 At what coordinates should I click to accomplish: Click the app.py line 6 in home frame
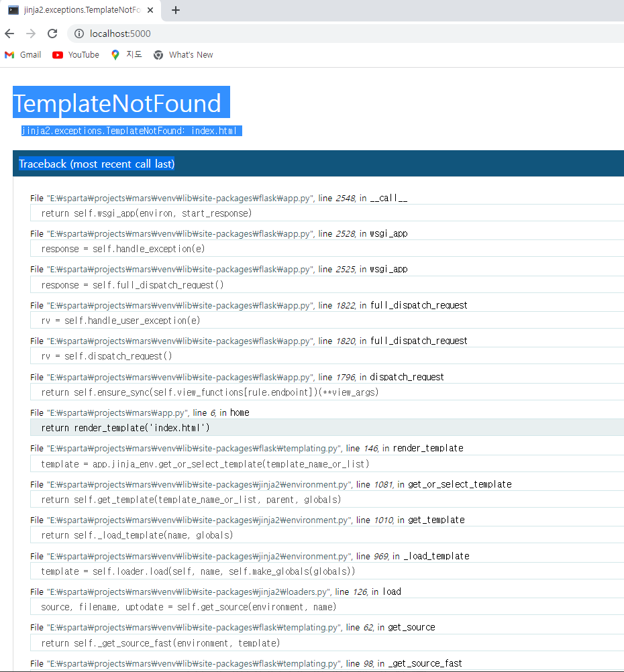(x=140, y=412)
